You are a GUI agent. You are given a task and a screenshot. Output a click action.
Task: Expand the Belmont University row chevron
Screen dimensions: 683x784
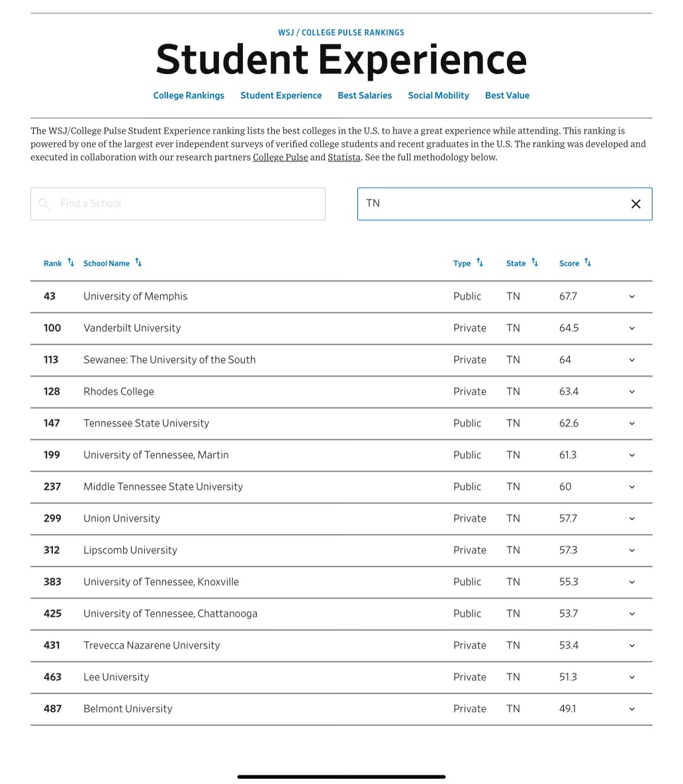coord(632,709)
